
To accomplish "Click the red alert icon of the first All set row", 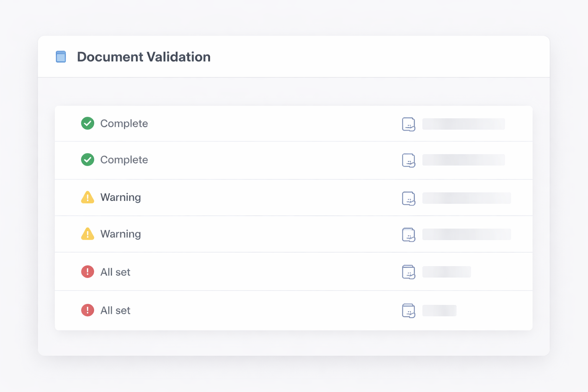I will pyautogui.click(x=88, y=271).
